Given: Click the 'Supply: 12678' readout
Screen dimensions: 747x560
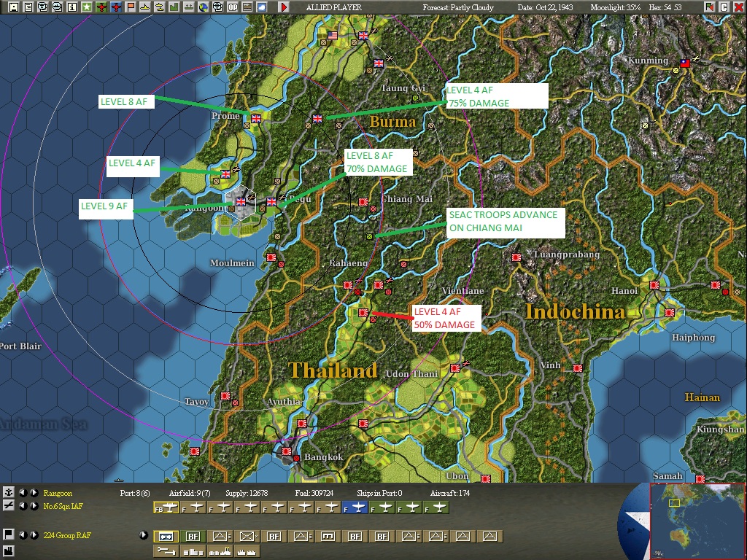Looking at the screenshot, I should (247, 493).
